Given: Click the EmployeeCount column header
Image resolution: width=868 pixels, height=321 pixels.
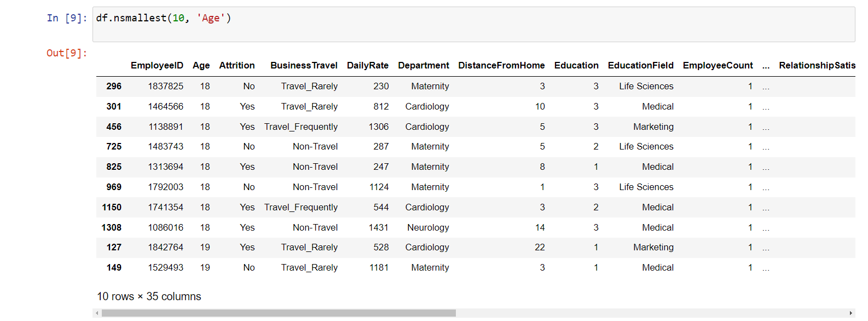Looking at the screenshot, I should coord(717,65).
